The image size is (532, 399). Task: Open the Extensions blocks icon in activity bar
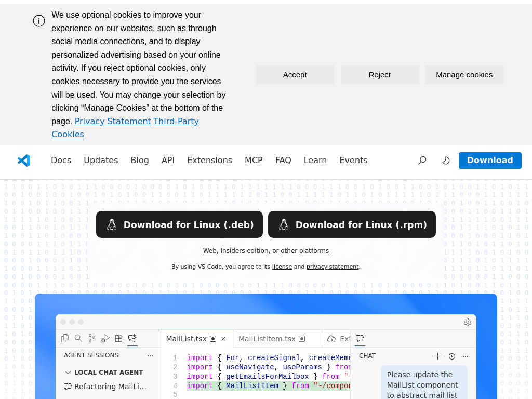tap(119, 338)
